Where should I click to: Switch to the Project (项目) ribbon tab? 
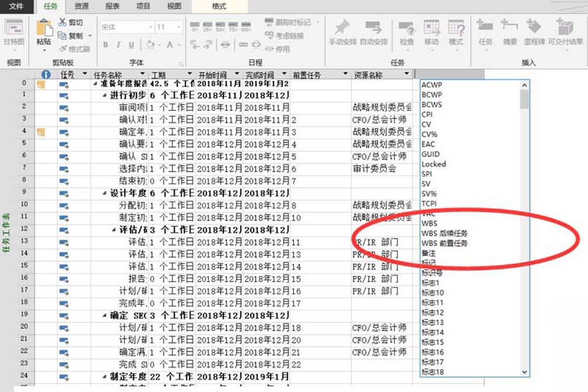pyautogui.click(x=143, y=7)
